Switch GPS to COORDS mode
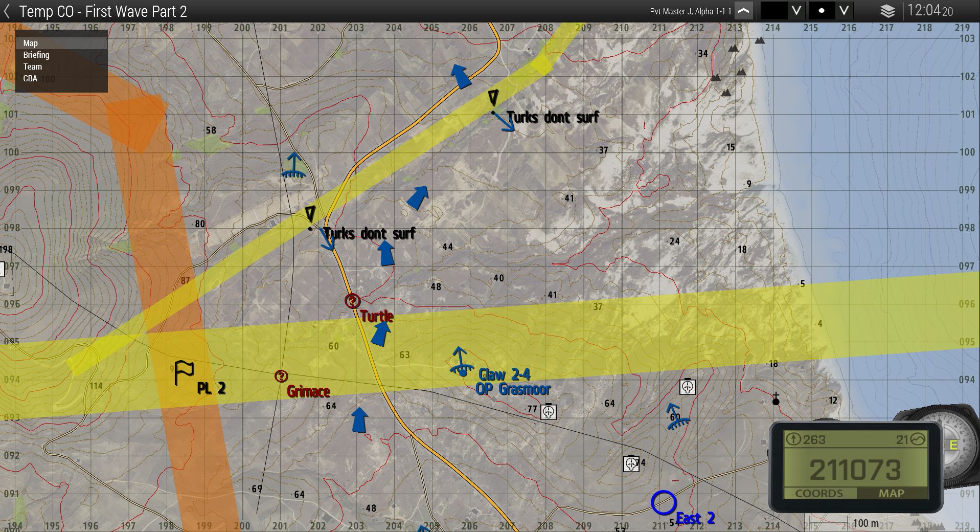The height and width of the screenshot is (532, 980). tap(818, 493)
